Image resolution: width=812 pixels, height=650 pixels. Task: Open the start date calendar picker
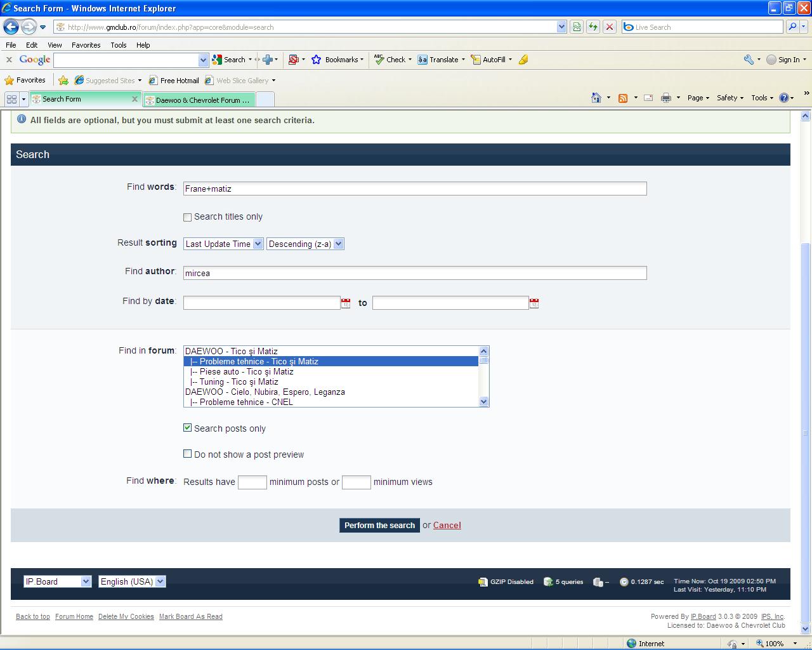[346, 303]
